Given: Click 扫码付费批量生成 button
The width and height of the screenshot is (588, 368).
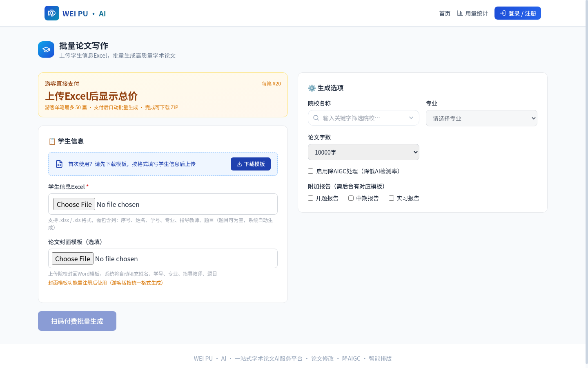Looking at the screenshot, I should [x=77, y=321].
